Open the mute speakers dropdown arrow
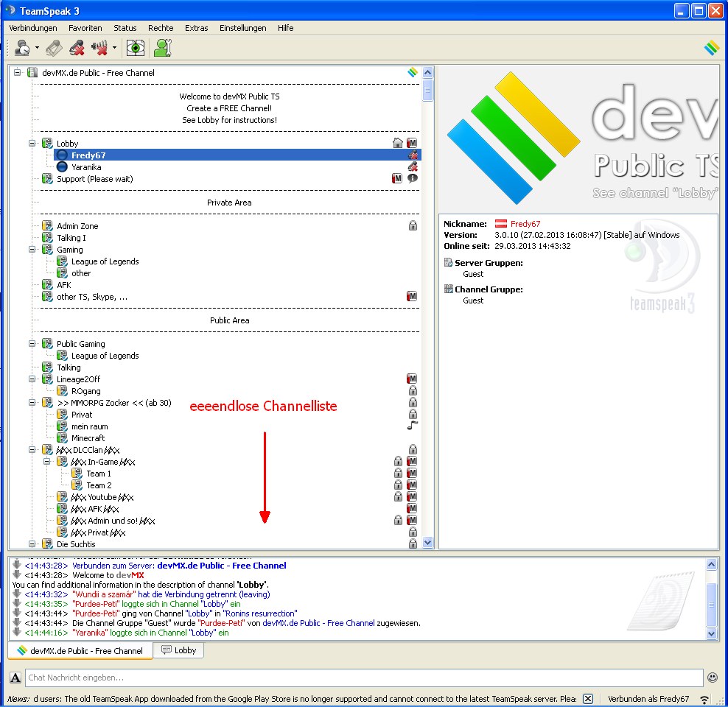728x707 pixels. click(x=114, y=48)
